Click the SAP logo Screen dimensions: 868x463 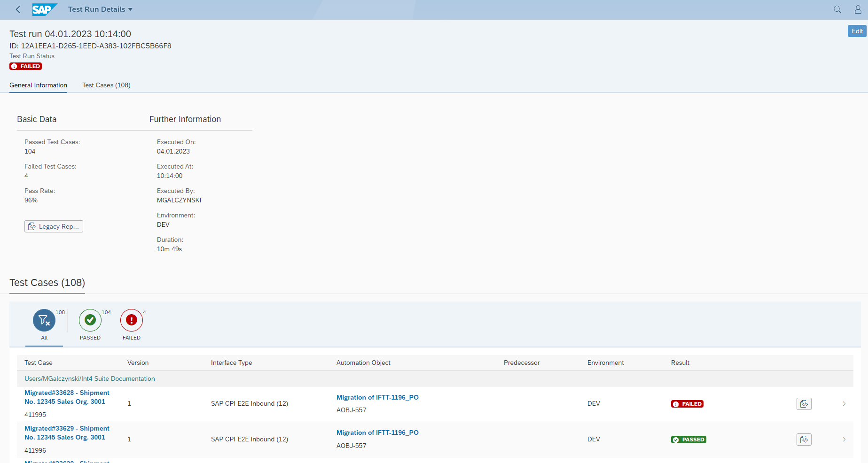(x=44, y=9)
